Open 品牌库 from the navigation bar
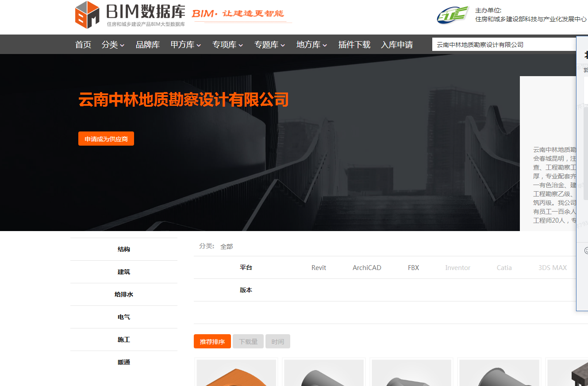 (x=148, y=45)
